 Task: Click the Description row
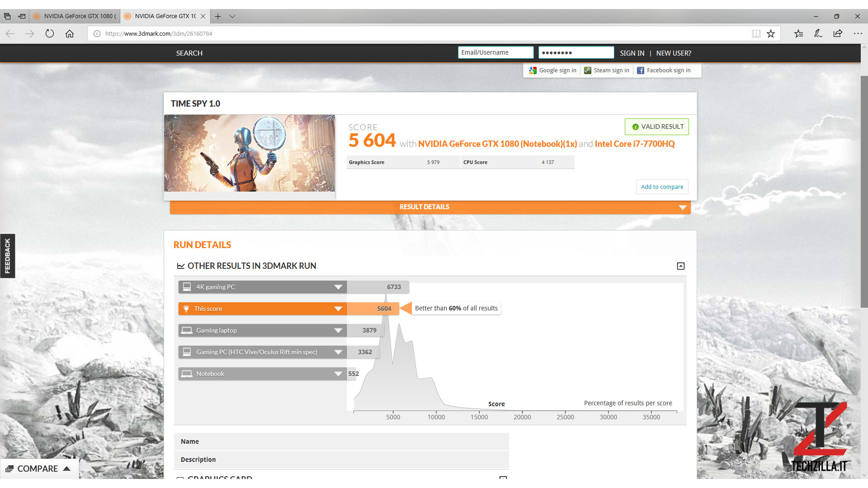click(341, 460)
